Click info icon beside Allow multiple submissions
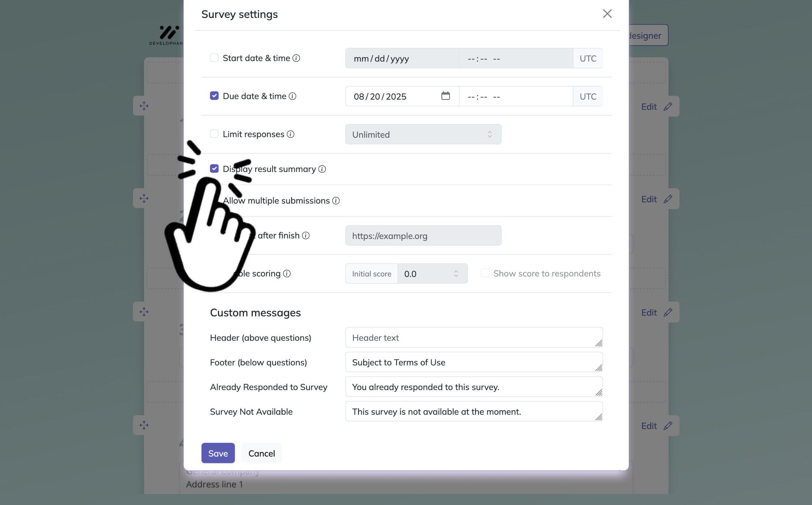Screen dimensions: 812x505 tap(336, 201)
